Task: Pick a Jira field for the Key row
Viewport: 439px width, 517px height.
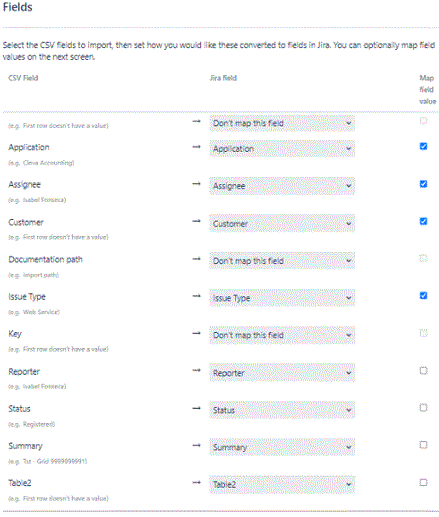Action: [x=282, y=335]
